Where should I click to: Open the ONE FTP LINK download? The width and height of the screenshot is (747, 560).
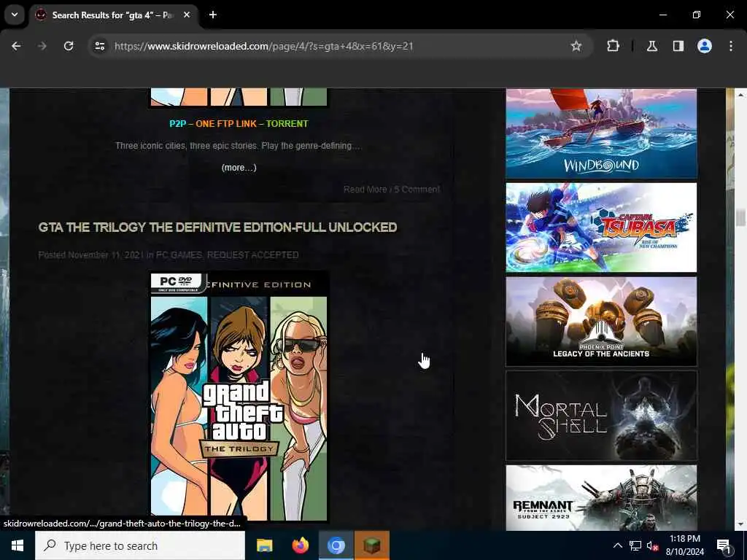[226, 124]
